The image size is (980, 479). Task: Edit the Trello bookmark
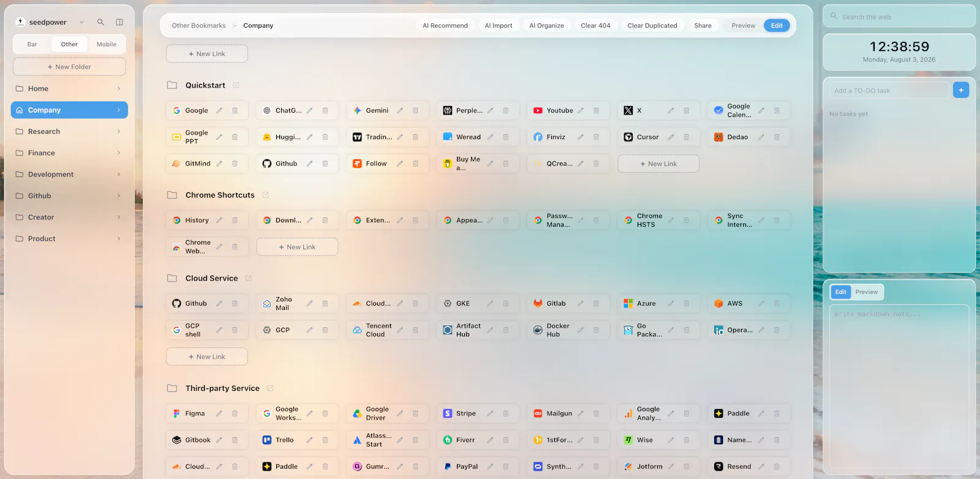tap(309, 440)
